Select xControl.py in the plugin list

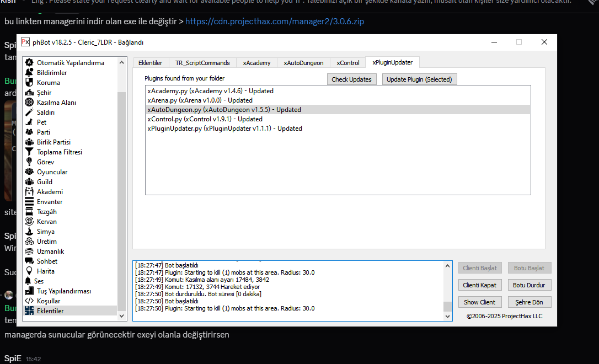pos(205,119)
